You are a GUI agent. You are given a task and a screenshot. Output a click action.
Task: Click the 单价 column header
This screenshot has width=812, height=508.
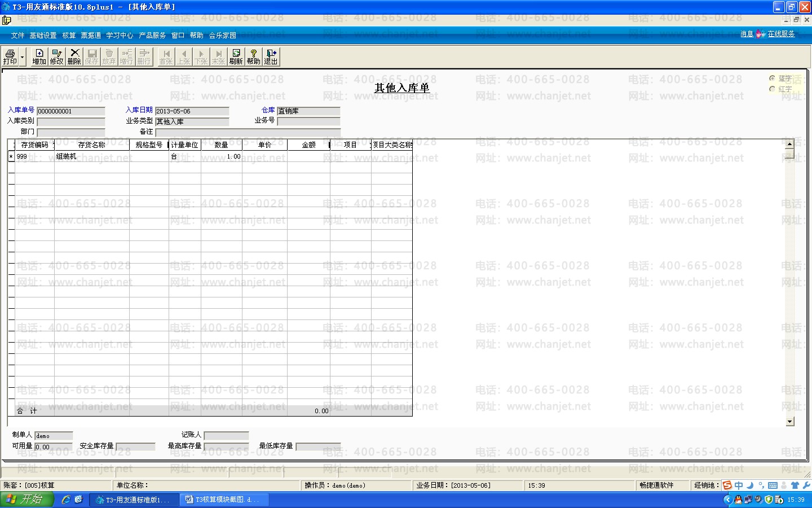point(264,145)
